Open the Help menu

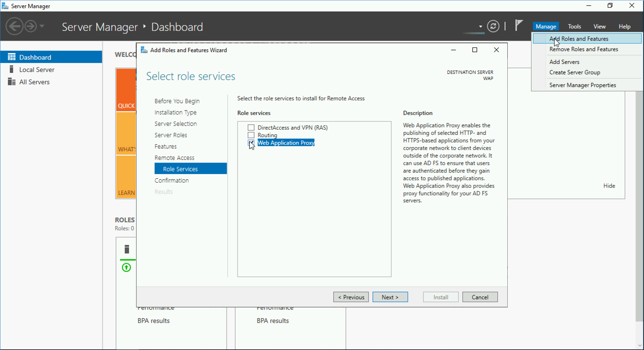click(x=625, y=26)
